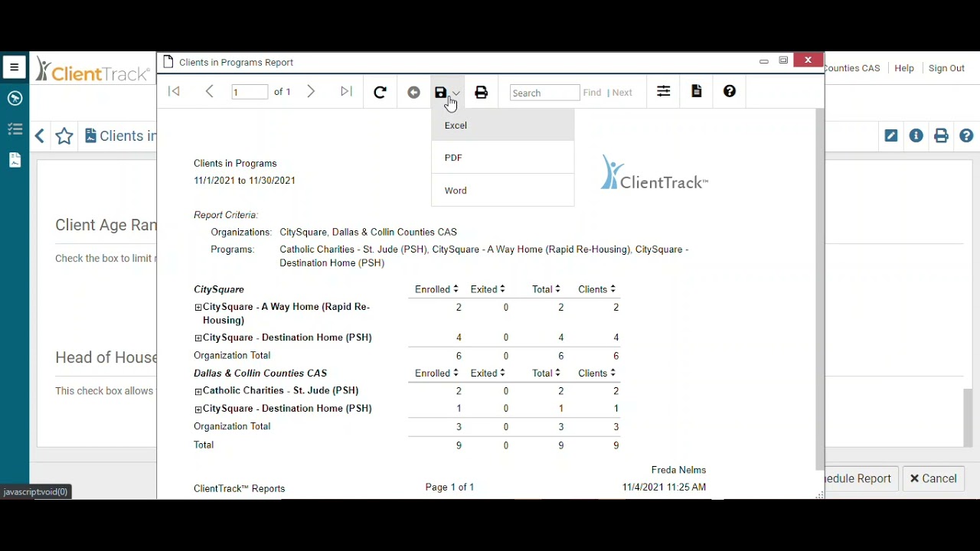Click the Cancel button at bottom right

coord(933,478)
